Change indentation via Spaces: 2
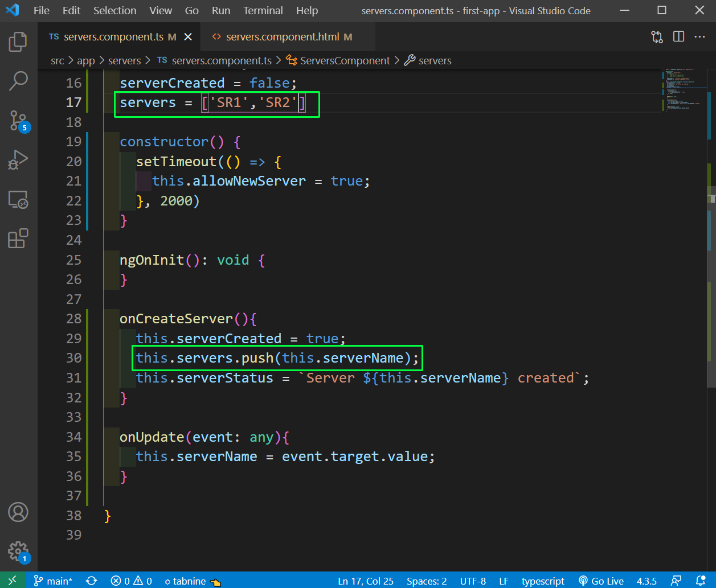716x588 pixels. (427, 581)
